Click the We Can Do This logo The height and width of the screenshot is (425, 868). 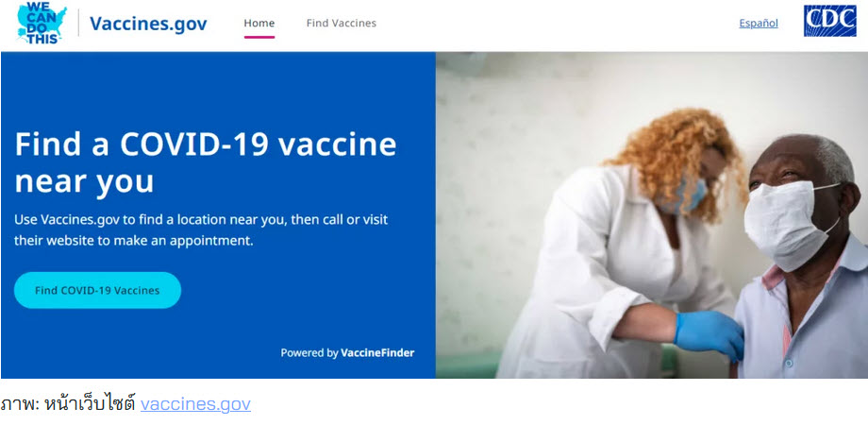(x=42, y=23)
